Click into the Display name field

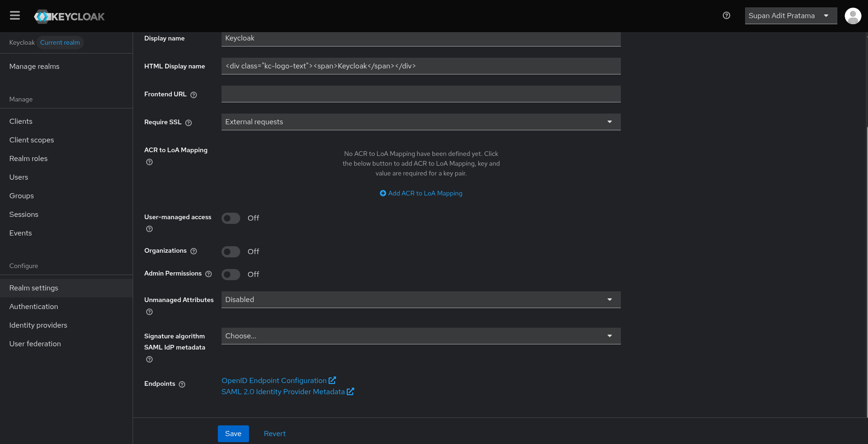coord(421,39)
